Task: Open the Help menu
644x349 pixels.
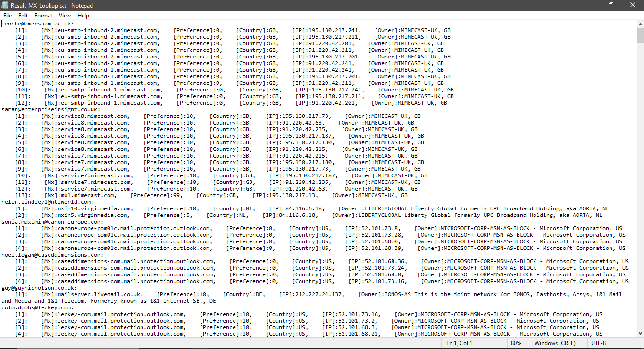Action: point(83,16)
